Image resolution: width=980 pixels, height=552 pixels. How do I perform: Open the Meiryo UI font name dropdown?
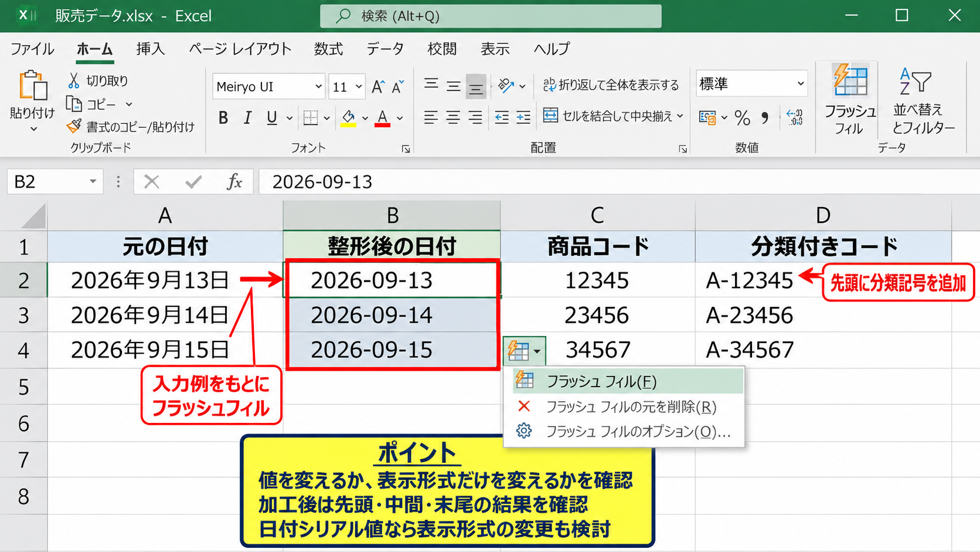(x=318, y=87)
